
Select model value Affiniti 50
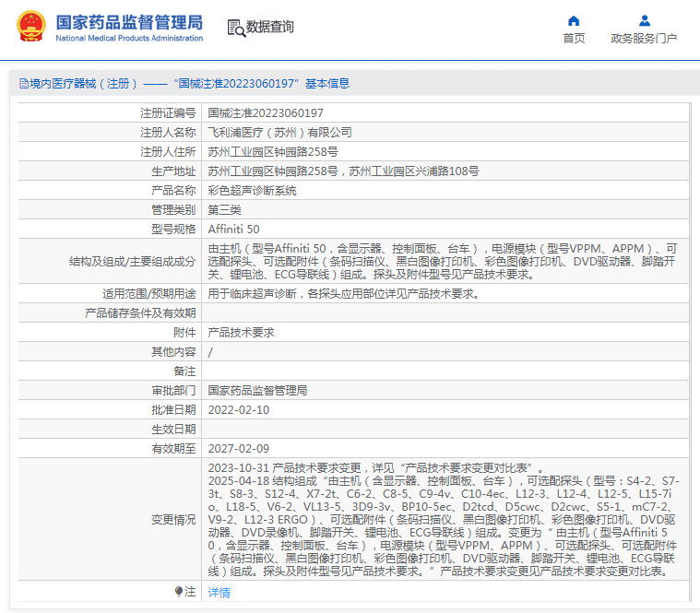(233, 230)
